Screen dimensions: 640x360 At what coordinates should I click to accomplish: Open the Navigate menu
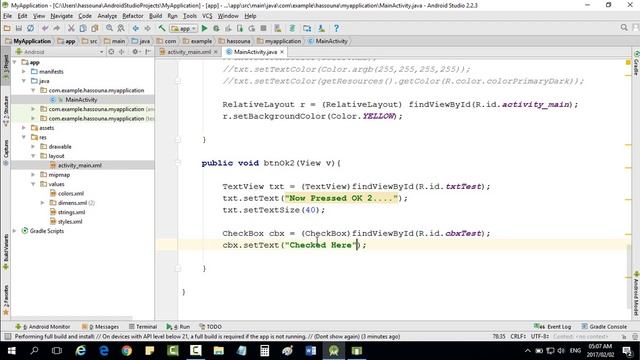click(x=62, y=16)
